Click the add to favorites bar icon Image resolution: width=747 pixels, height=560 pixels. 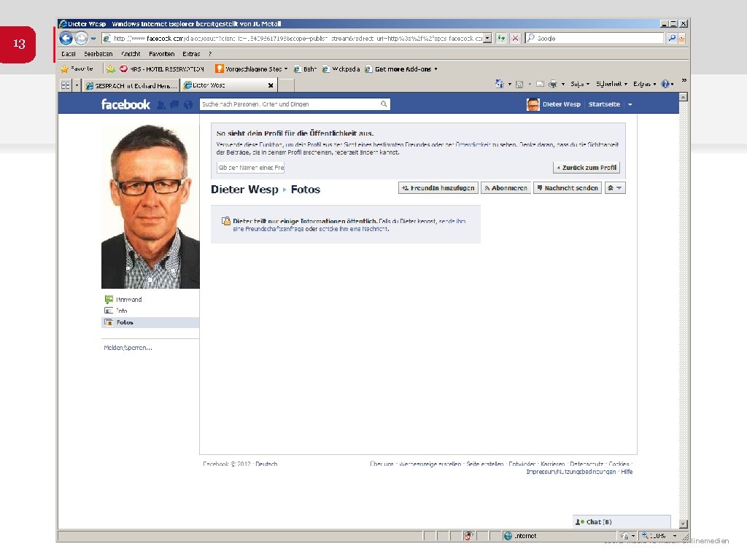(111, 69)
